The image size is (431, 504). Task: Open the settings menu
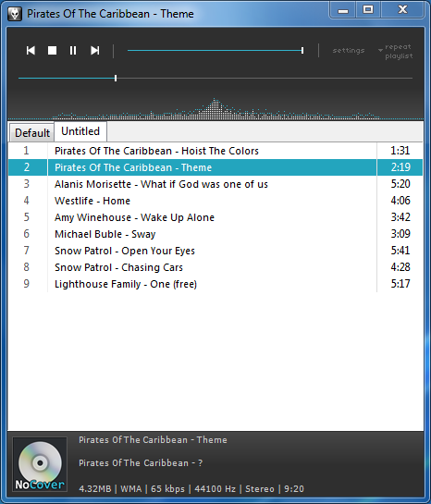tap(349, 51)
